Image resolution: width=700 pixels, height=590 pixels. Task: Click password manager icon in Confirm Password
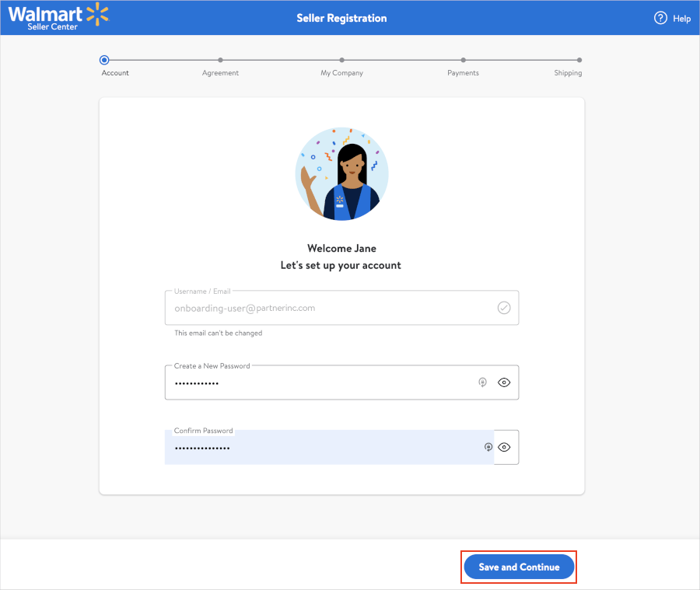488,447
